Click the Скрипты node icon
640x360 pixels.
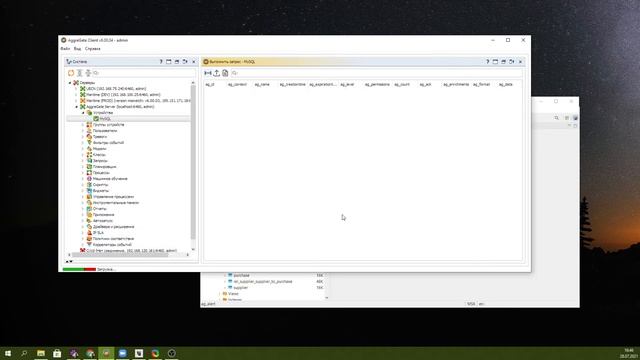tap(89, 184)
